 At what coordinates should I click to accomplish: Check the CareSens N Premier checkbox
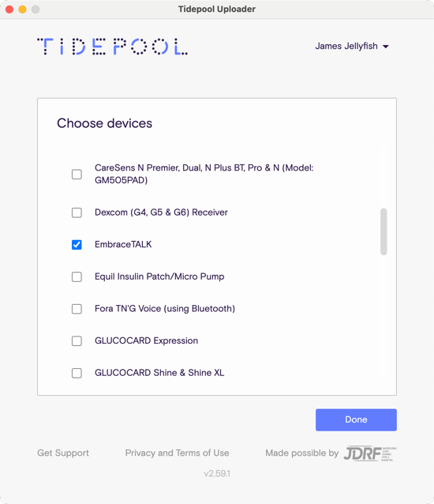point(77,175)
